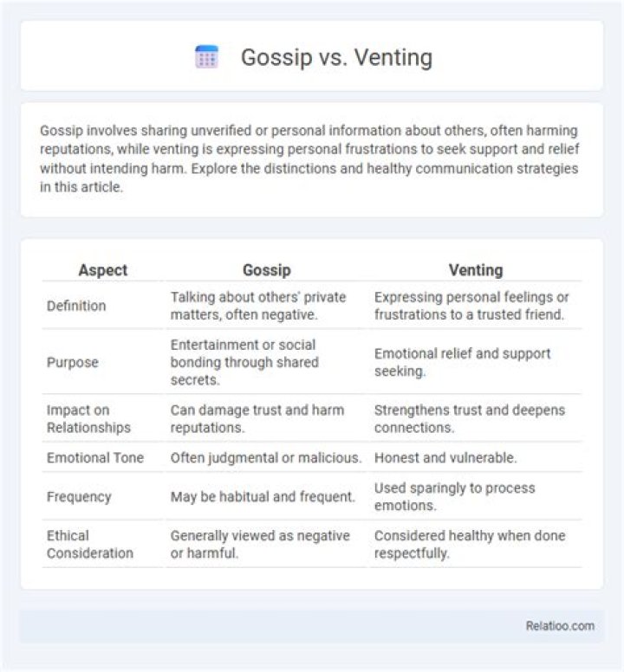Click the Ethical Consideration row label
The width and height of the screenshot is (624, 672).
point(89,545)
